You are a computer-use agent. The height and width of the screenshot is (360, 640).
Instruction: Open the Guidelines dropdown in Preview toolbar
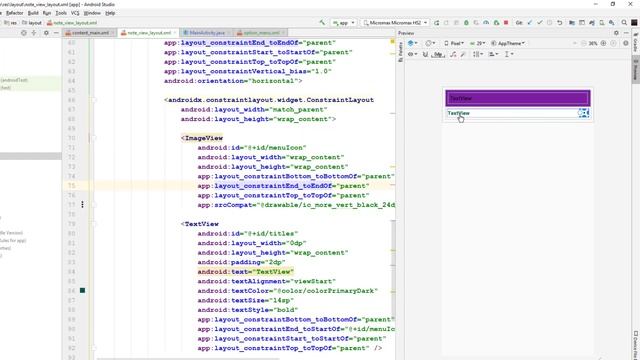[509, 54]
